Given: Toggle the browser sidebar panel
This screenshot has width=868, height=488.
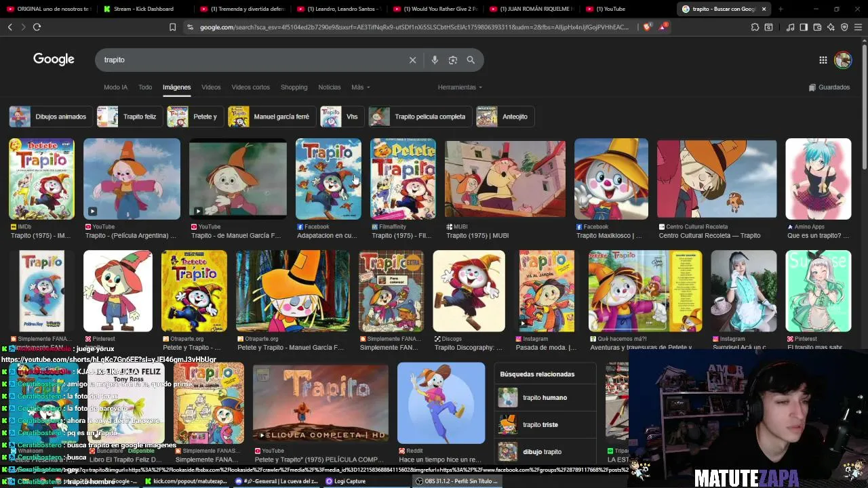Looking at the screenshot, I should coord(804,27).
